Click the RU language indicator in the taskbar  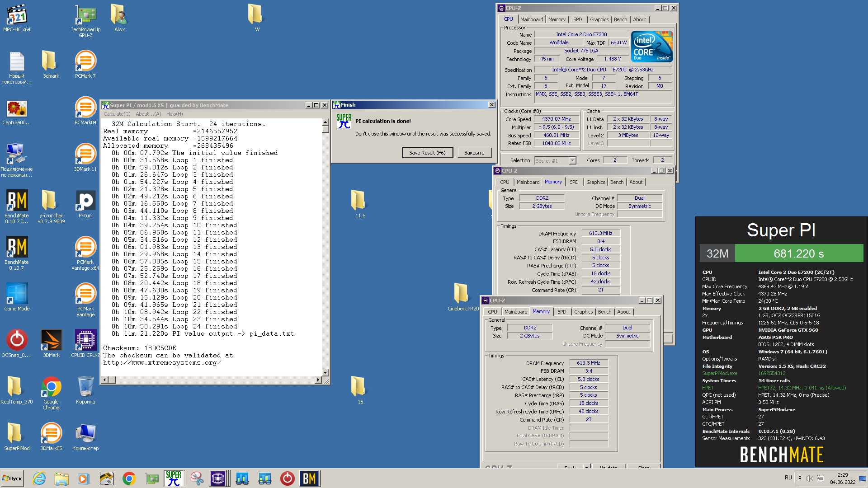click(788, 478)
